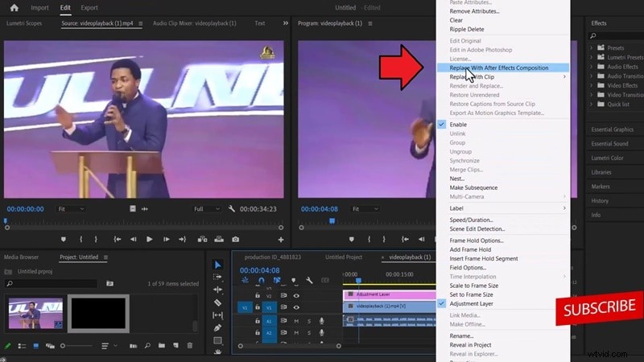Switch Project panel to List view
644x362 pixels.
pos(22,346)
